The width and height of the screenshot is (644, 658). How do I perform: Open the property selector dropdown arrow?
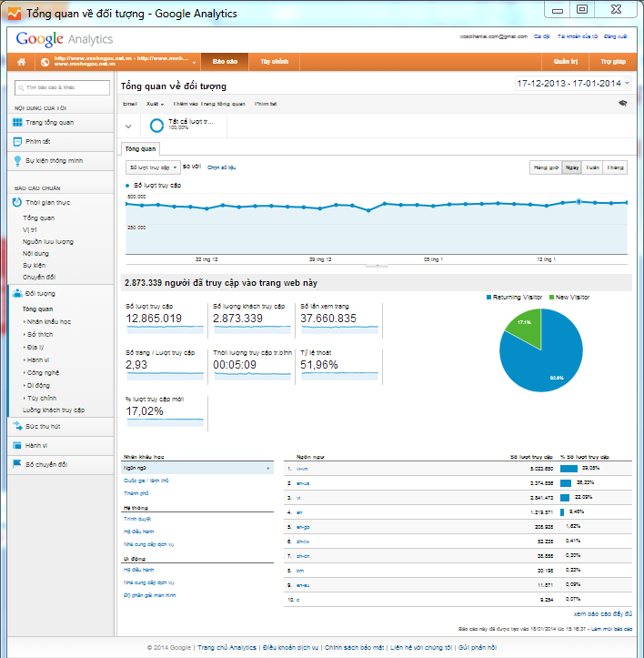click(x=195, y=63)
